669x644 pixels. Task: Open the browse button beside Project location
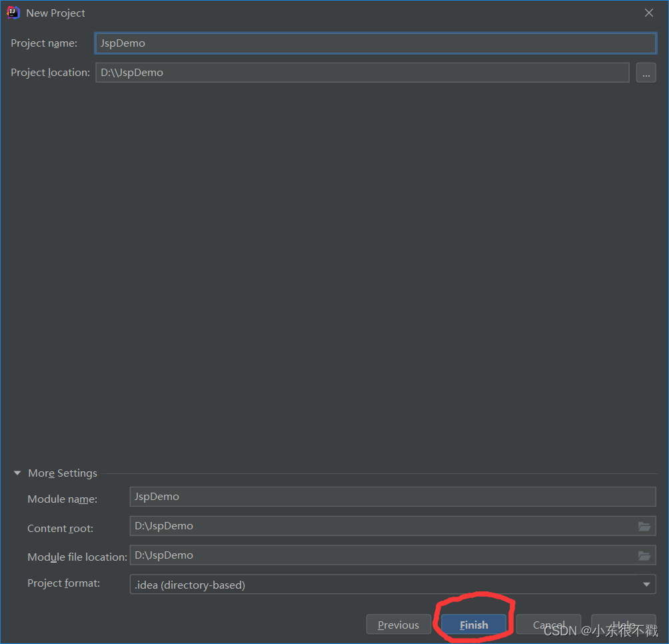[x=646, y=73]
